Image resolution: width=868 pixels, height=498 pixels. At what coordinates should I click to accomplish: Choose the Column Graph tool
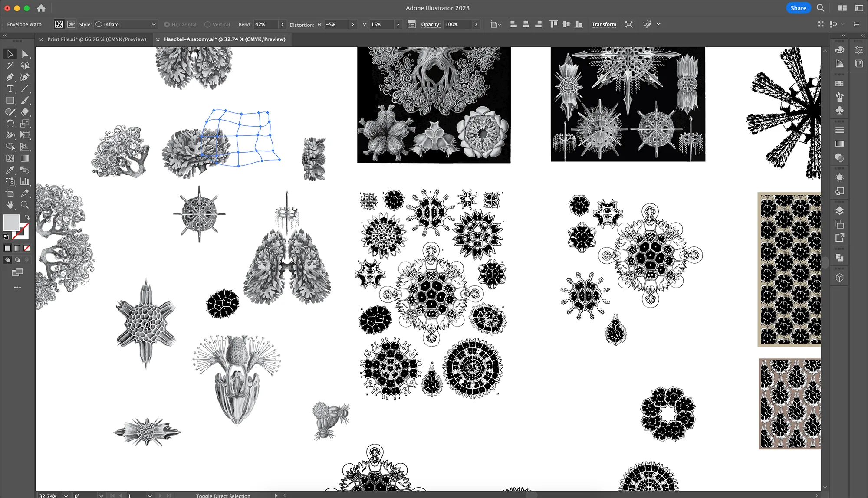coord(25,182)
